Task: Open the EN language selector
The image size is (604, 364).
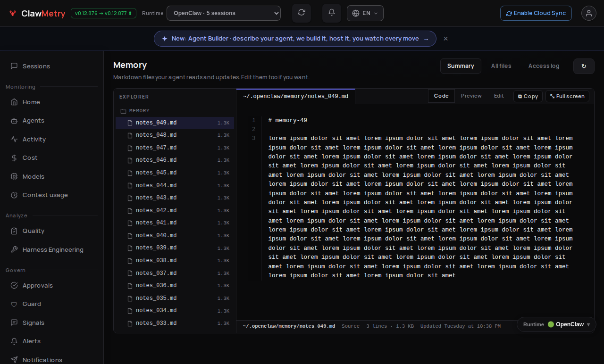Action: coord(365,13)
